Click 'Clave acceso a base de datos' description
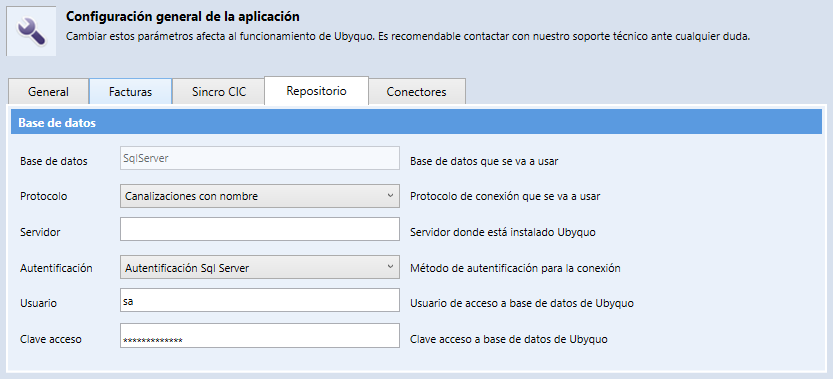 pos(509,339)
